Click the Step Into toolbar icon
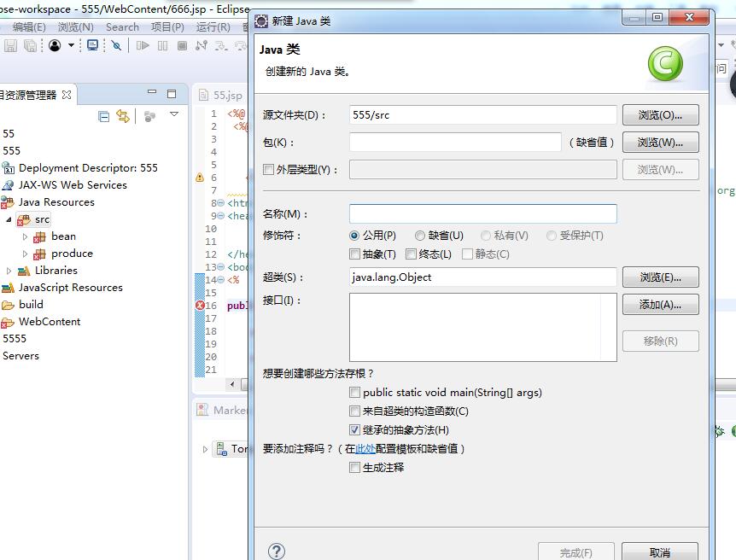 221,45
